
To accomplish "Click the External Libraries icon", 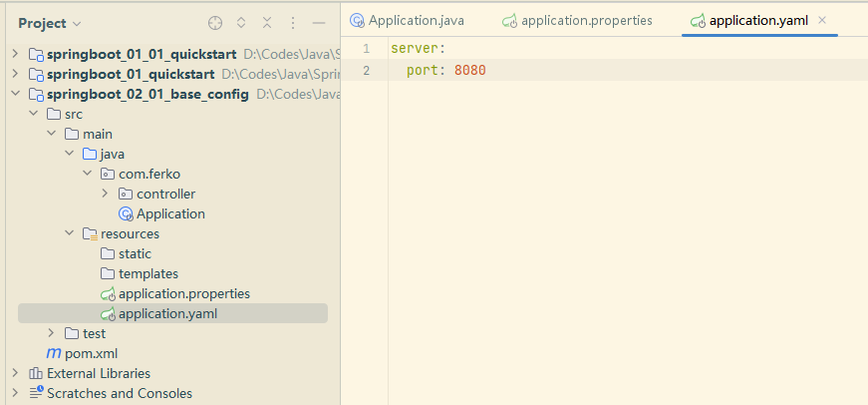I will [36, 373].
